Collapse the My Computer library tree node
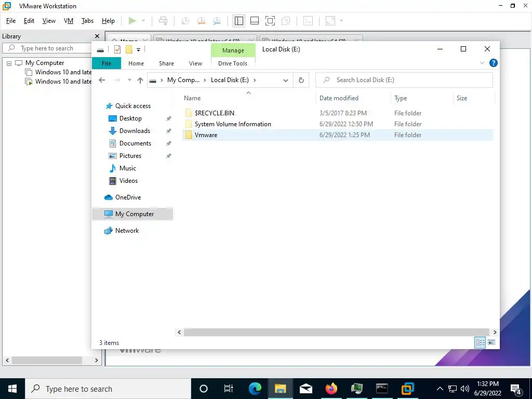Screen dimensions: 532x399 pos(9,63)
